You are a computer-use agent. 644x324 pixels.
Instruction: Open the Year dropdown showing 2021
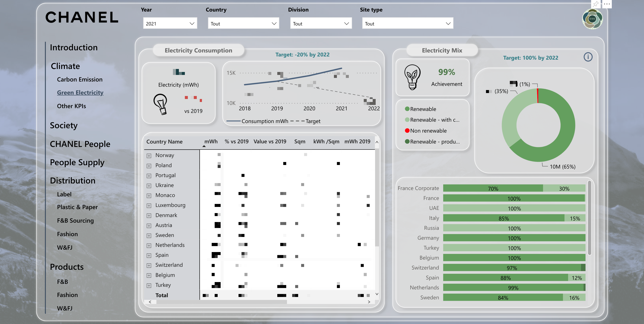pos(170,23)
